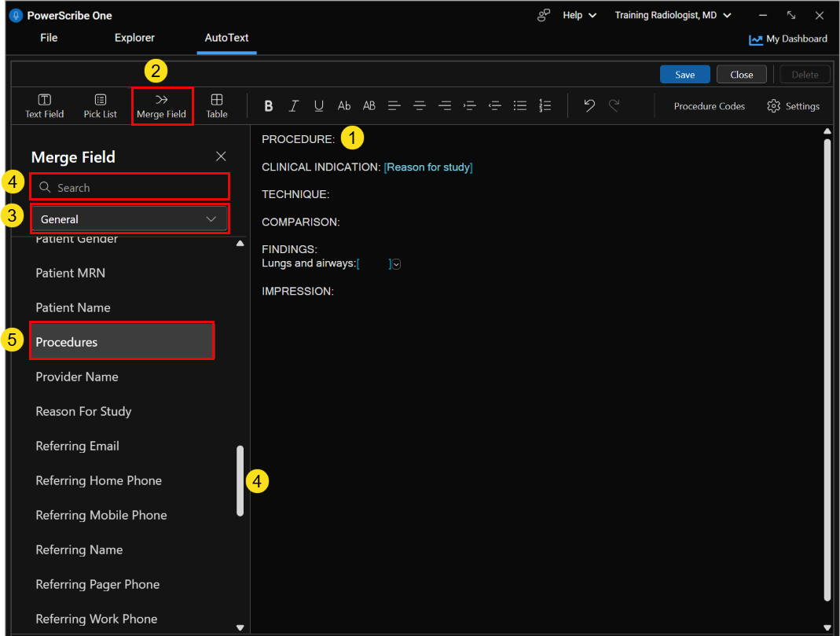This screenshot has height=636, width=840.
Task: Open the Help menu
Action: pyautogui.click(x=579, y=15)
